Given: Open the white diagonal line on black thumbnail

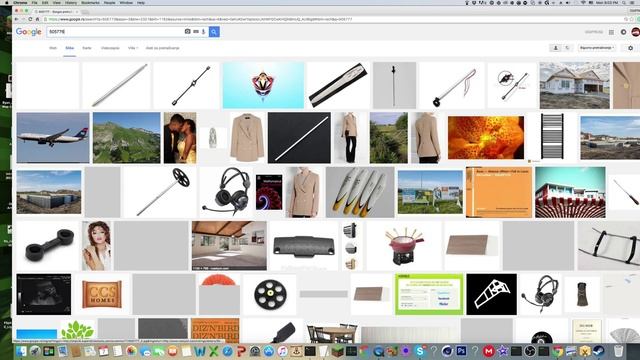Looking at the screenshot, I should (x=299, y=138).
